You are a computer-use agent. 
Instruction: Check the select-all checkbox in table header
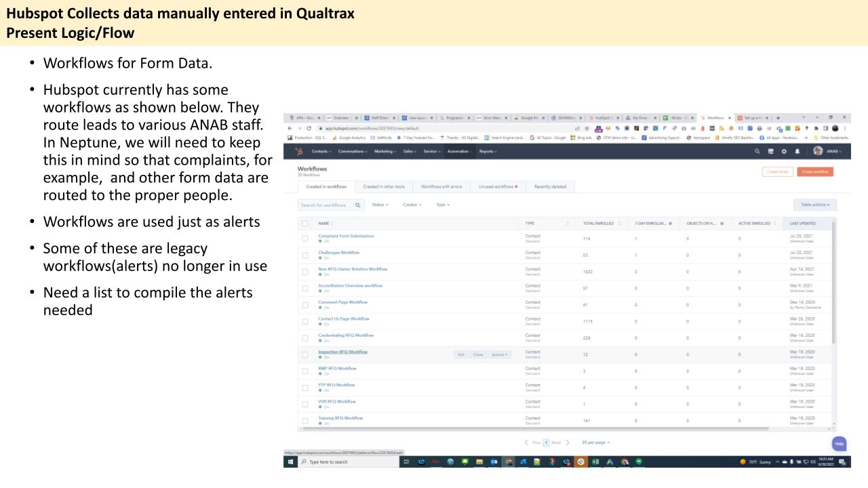pos(304,223)
